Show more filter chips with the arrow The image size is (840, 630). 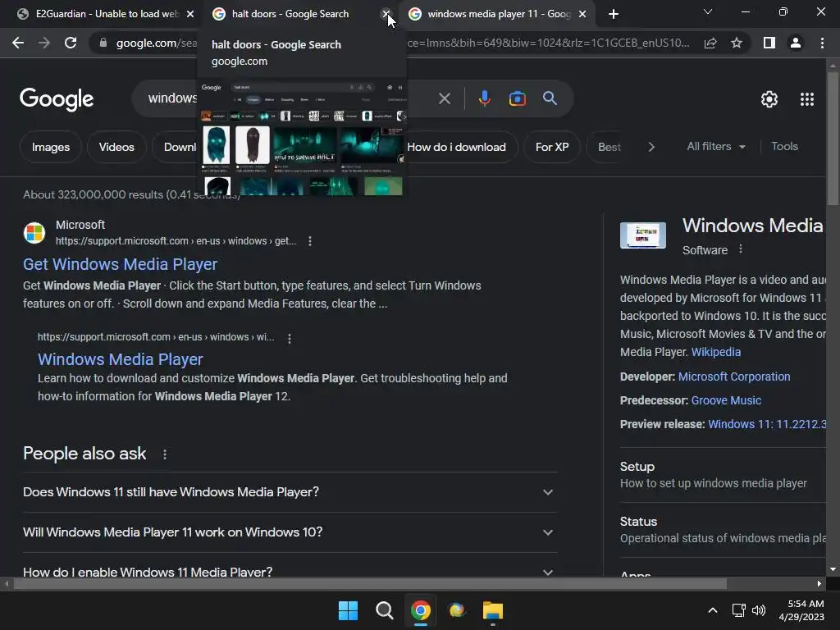tap(651, 147)
